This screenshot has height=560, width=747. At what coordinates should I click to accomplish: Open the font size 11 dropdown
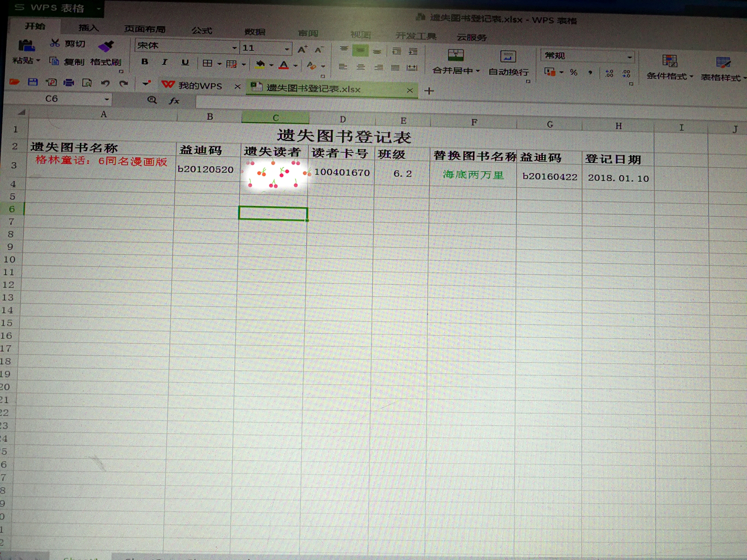pos(287,48)
